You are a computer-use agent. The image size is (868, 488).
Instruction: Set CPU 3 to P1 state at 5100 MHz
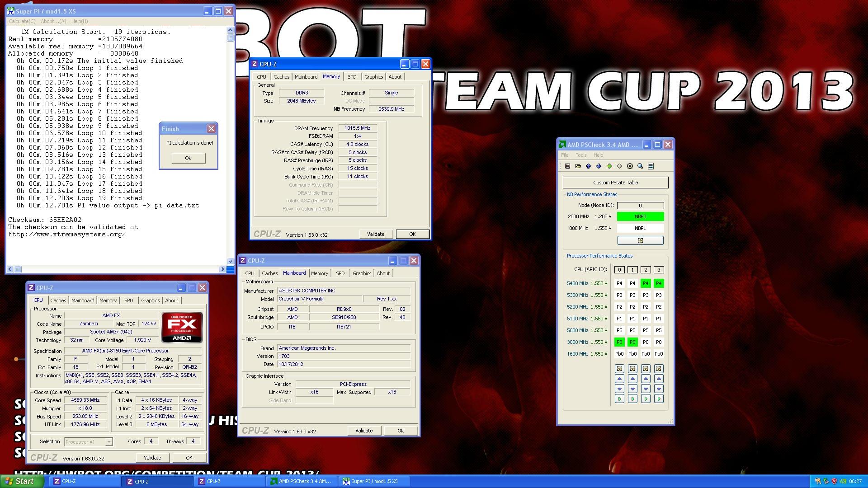point(659,319)
